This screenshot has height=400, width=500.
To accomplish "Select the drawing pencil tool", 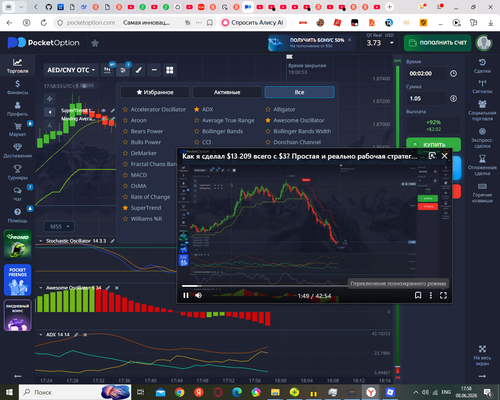I will tap(139, 70).
